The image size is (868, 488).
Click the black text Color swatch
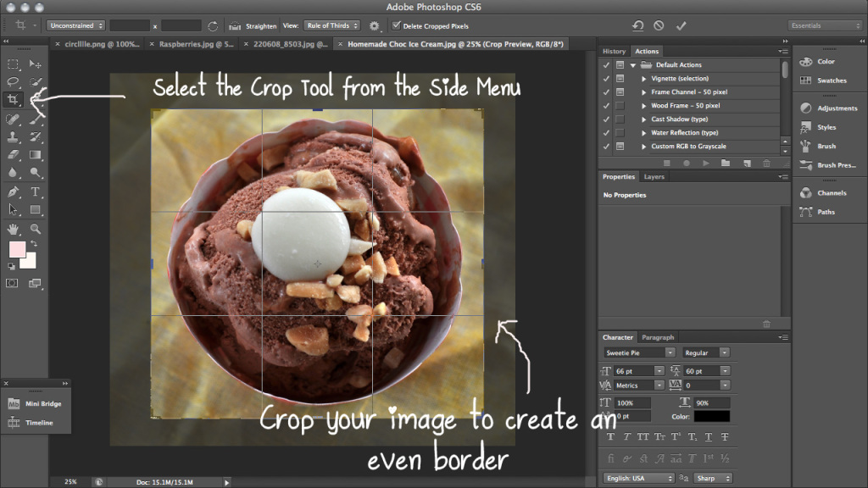(711, 416)
